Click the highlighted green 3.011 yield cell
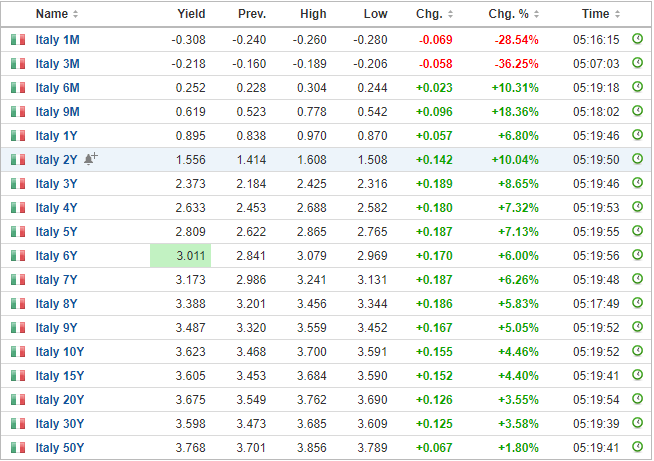The height and width of the screenshot is (461, 654). point(181,255)
